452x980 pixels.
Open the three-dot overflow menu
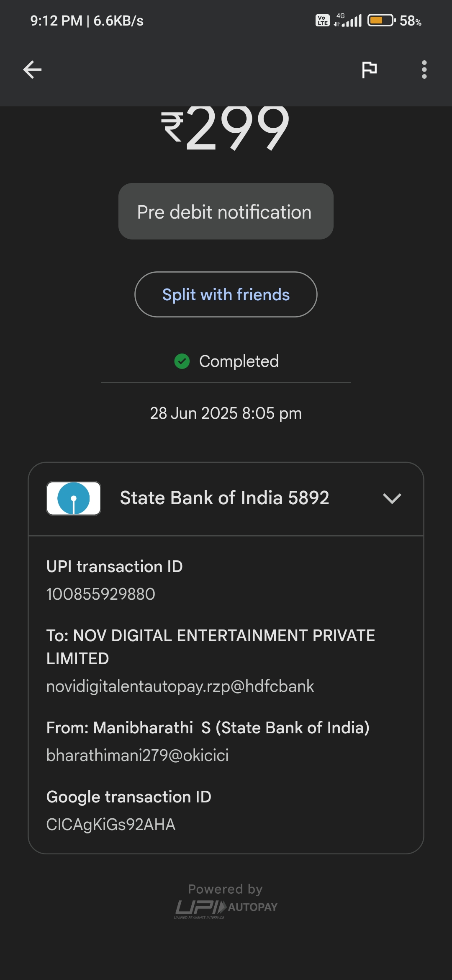pos(424,70)
